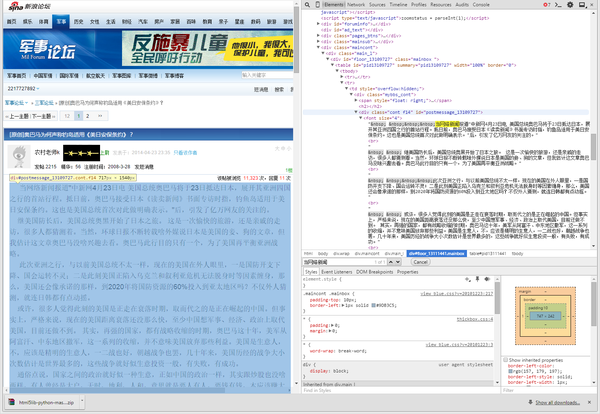Expand the div class mainsub node
Screen dimensions: 600x414
click(318, 41)
